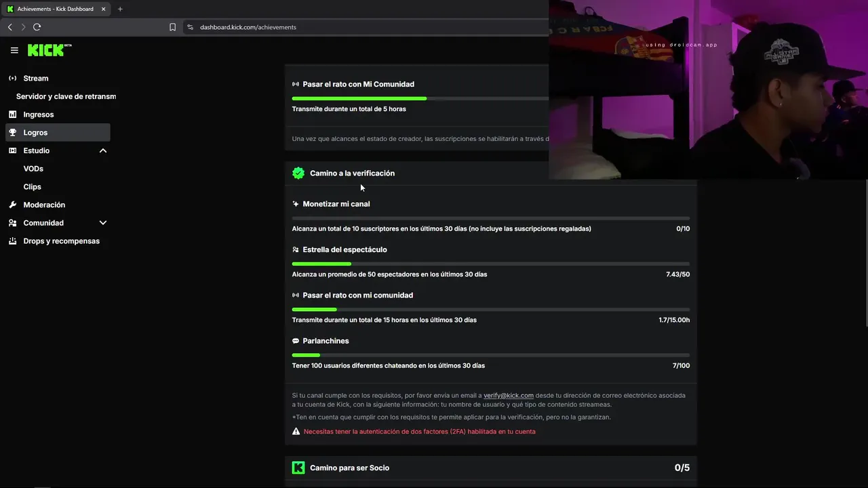
Task: Click the Estrella del espectáculo progress bar
Action: [490, 264]
